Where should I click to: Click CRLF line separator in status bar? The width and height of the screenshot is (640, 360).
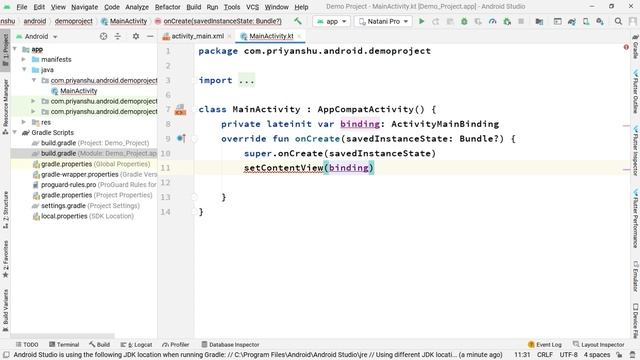pyautogui.click(x=544, y=355)
